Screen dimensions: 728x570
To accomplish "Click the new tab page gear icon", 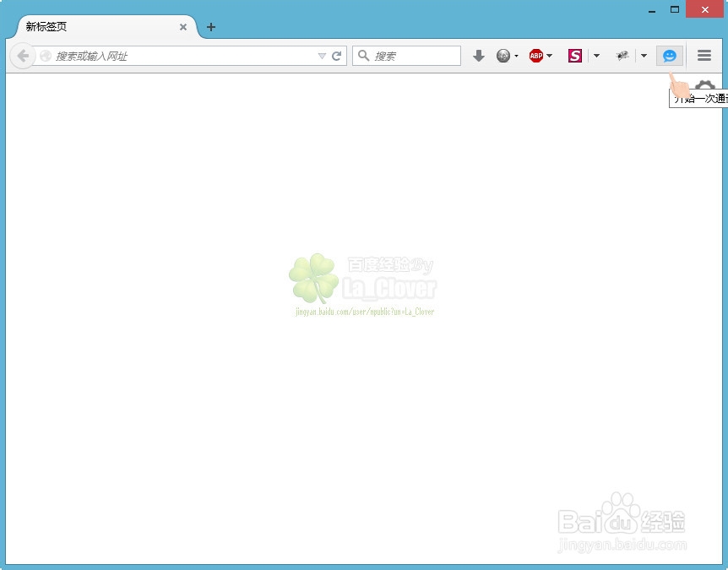I will [x=705, y=86].
